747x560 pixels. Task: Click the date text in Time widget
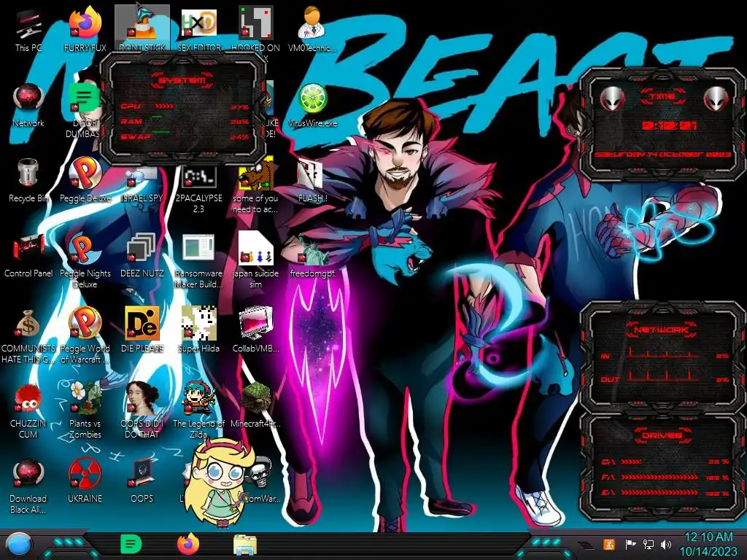tap(662, 155)
